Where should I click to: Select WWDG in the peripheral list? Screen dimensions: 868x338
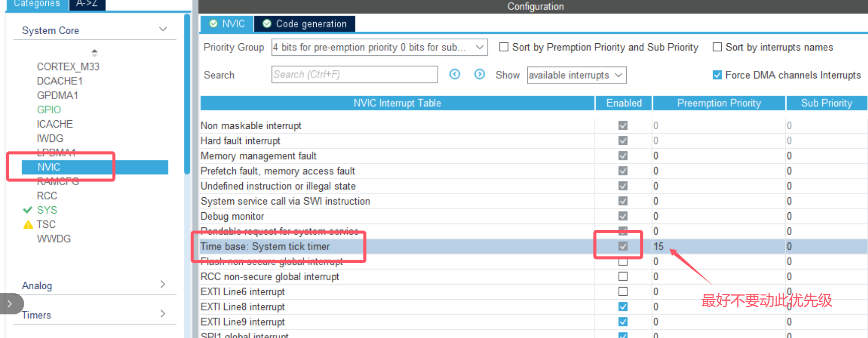(x=54, y=239)
